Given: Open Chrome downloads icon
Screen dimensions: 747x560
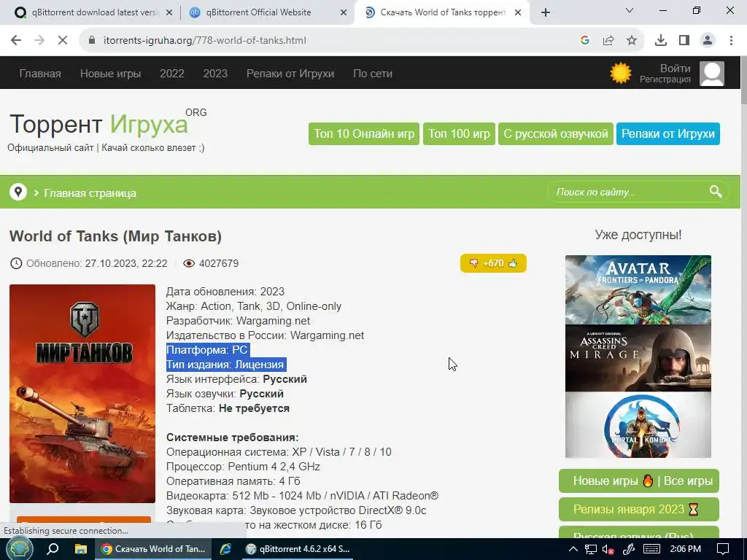Looking at the screenshot, I should 661,41.
